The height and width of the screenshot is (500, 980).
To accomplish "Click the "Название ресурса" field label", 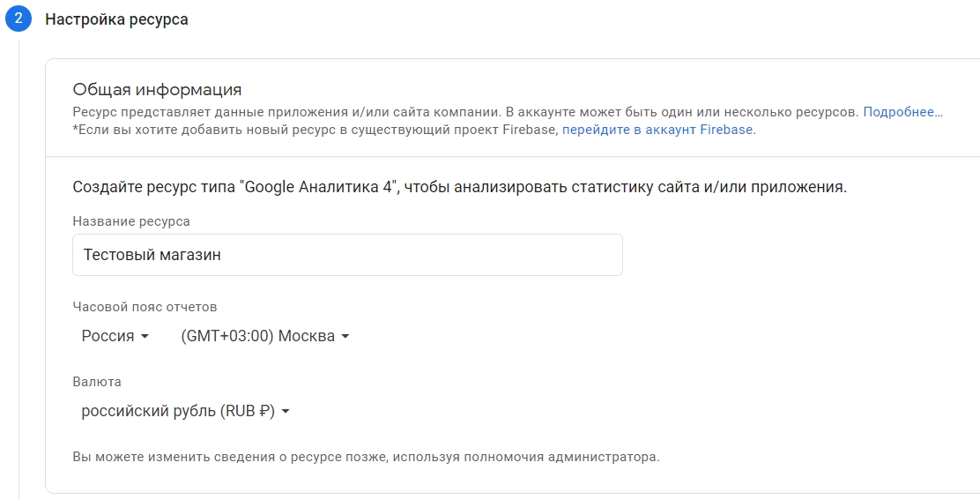I will 131,221.
